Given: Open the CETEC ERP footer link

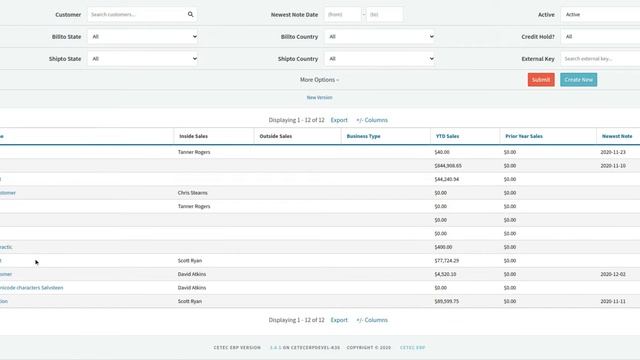Looking at the screenshot, I should point(413,348).
